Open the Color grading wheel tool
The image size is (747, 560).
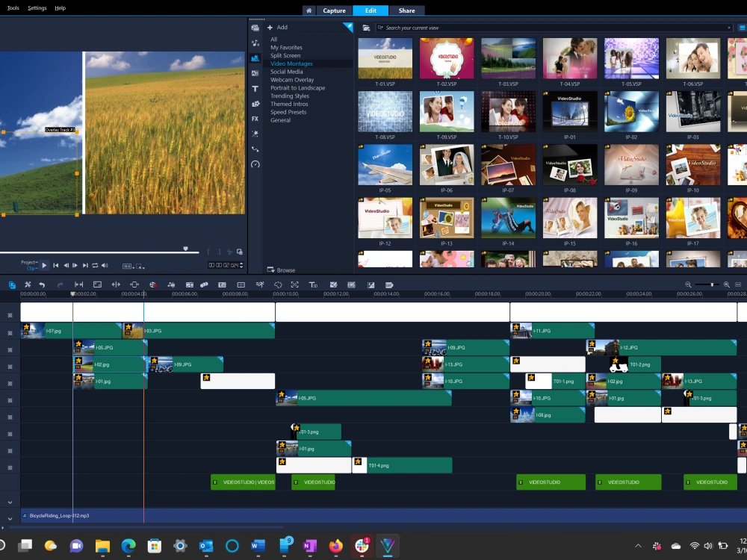click(x=153, y=284)
